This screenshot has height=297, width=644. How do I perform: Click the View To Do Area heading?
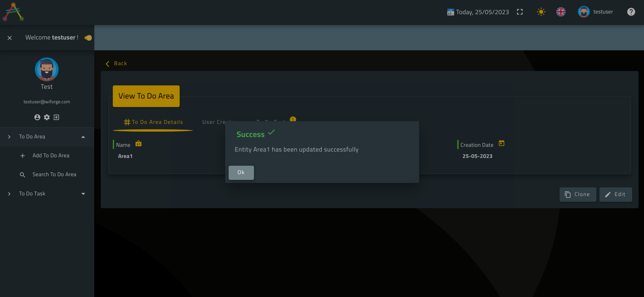coord(146,96)
